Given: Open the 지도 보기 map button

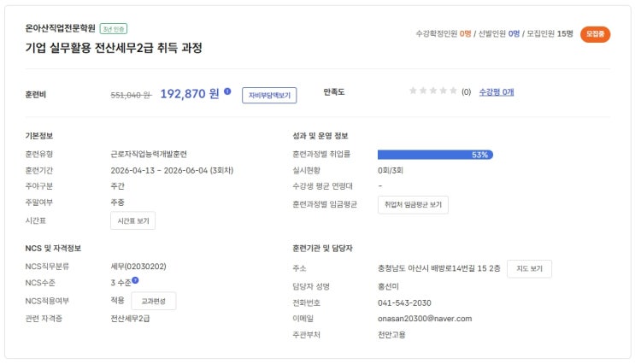Looking at the screenshot, I should pos(529,269).
